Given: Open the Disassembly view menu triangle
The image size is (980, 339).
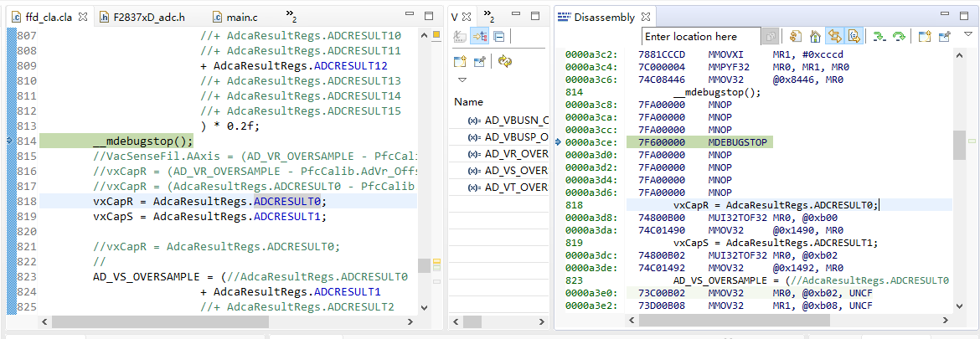Looking at the screenshot, I should click(968, 34).
